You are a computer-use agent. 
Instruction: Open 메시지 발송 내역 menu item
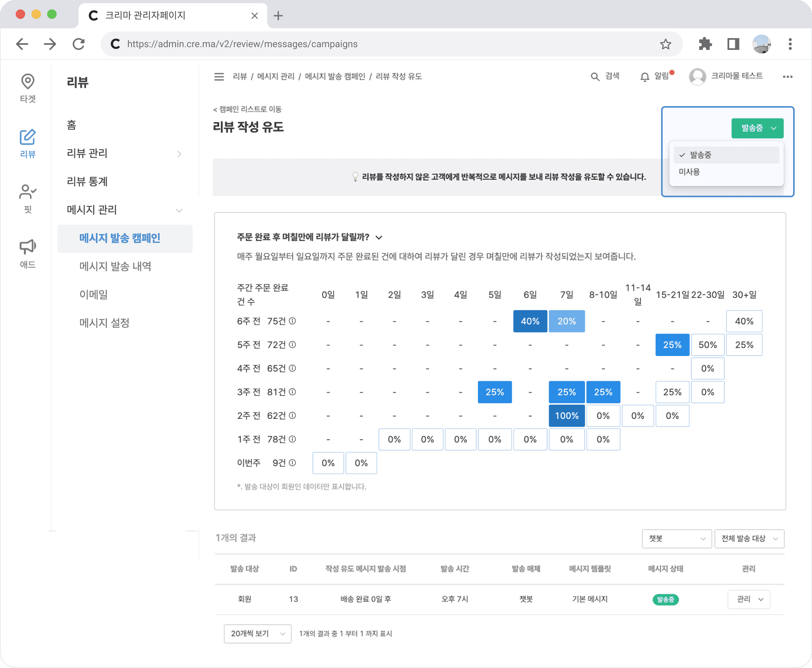pos(115,266)
